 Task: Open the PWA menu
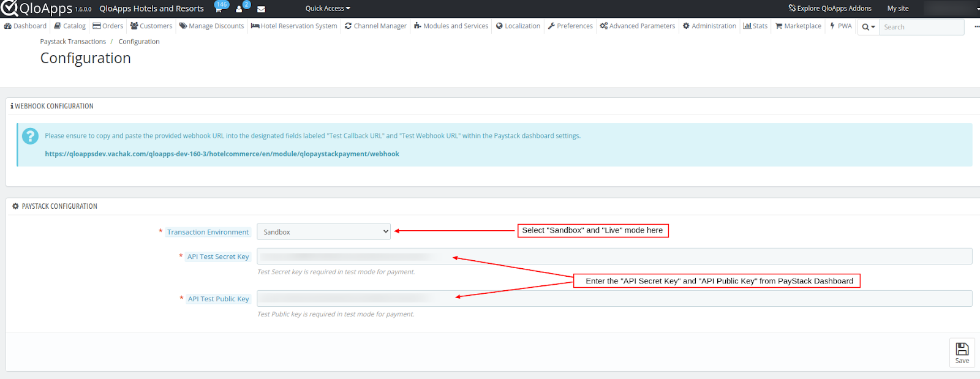(x=840, y=26)
